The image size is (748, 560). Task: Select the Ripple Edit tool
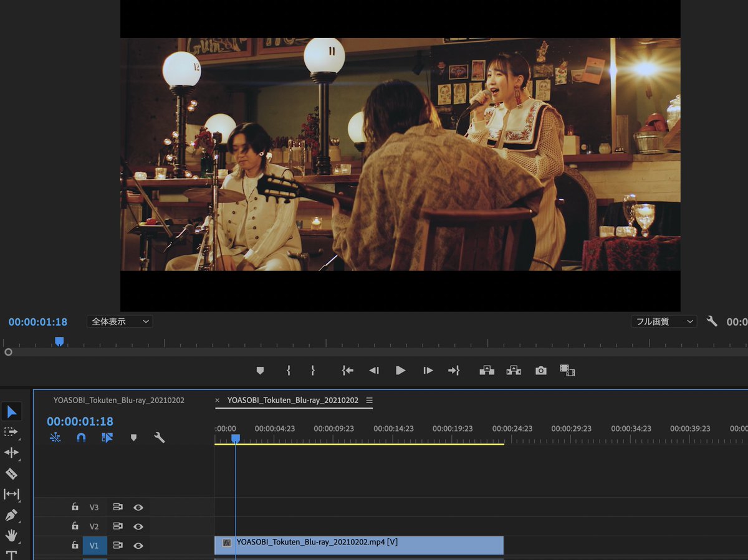coord(11,452)
